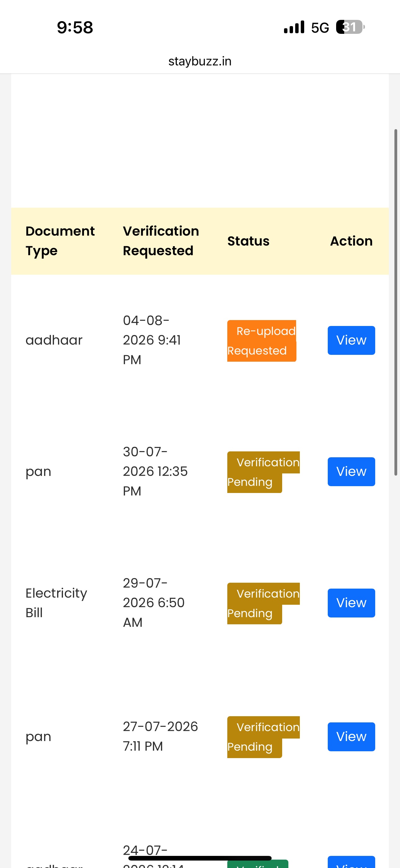Click the partially visible bottom View button
Viewport: 400px width, 868px height.
tap(351, 862)
